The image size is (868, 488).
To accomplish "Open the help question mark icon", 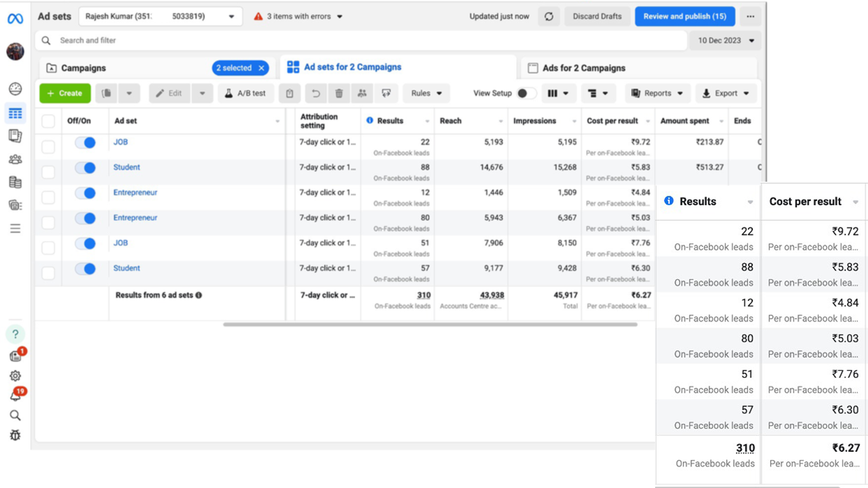I will (15, 334).
